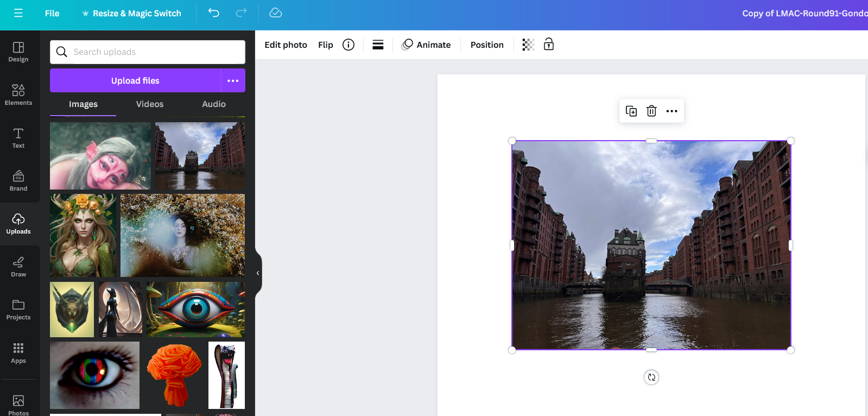Select the pink-faced elf girl upload
Screen dimensions: 868x416
(x=100, y=156)
